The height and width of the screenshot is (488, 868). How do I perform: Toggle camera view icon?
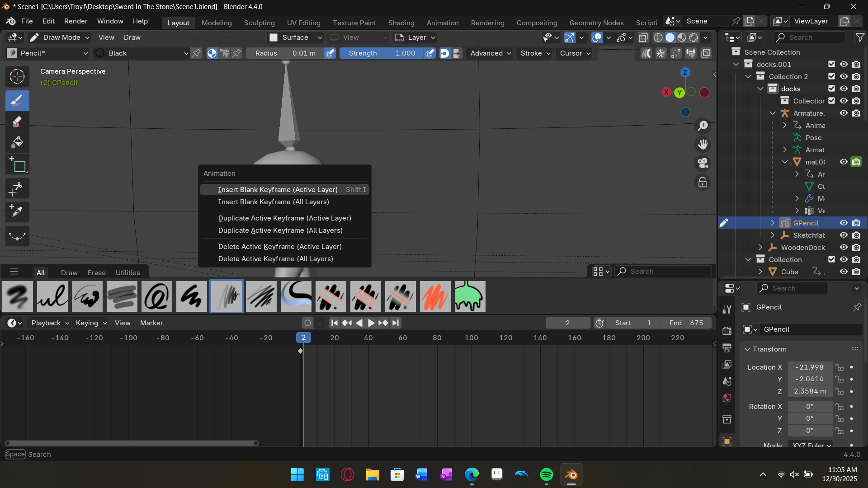(x=703, y=163)
